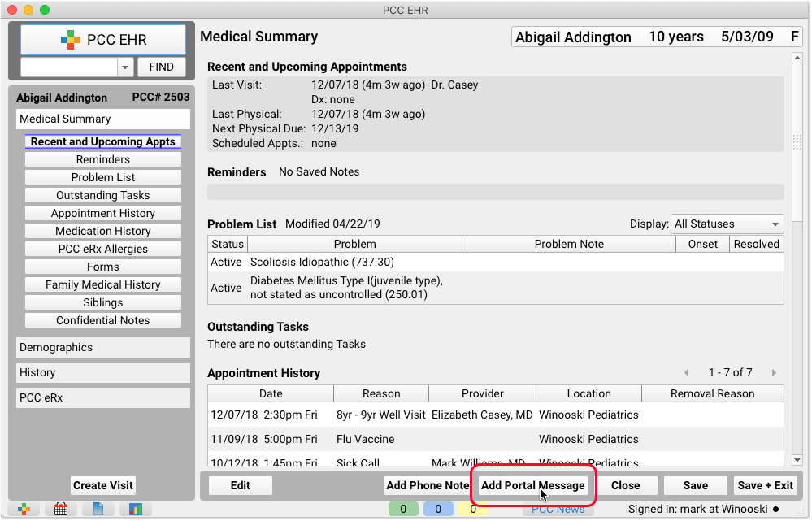Viewport: 812px width, 521px height.
Task: Open the PCC home icon in status bar
Action: (25, 510)
